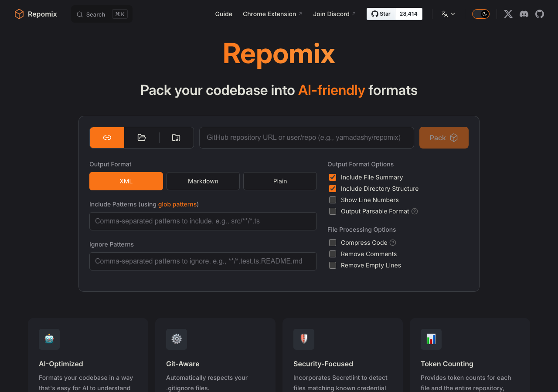This screenshot has width=558, height=392.
Task: Open the 28,414 stargazers count link
Action: click(x=408, y=14)
